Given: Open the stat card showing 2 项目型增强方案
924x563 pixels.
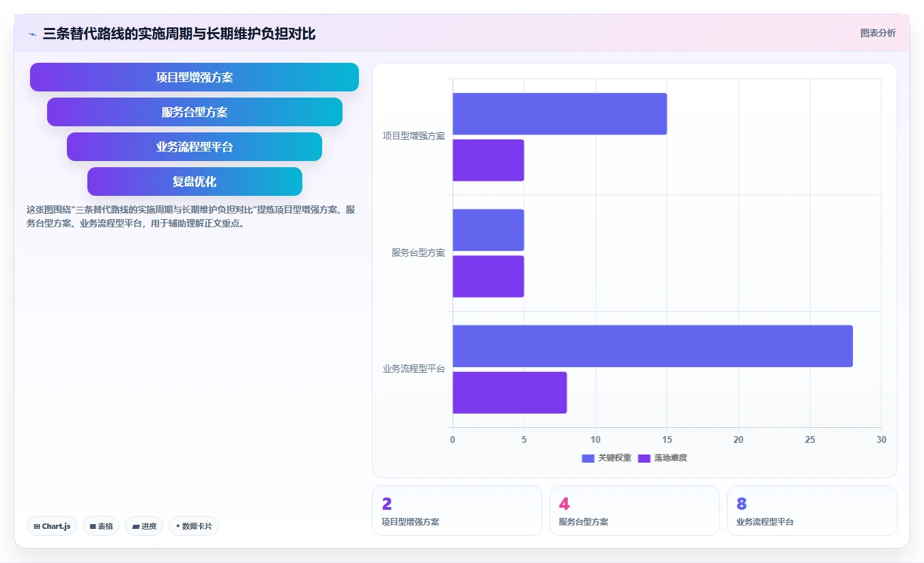Looking at the screenshot, I should [457, 510].
